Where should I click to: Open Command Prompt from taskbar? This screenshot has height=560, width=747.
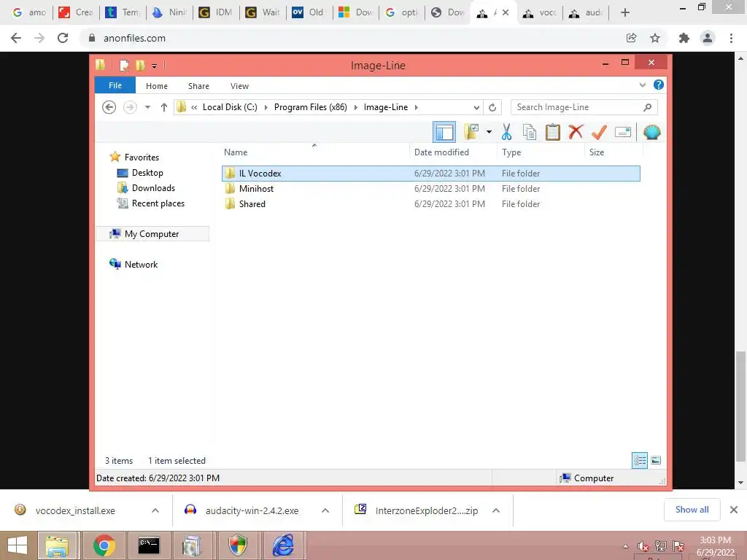coord(149,545)
